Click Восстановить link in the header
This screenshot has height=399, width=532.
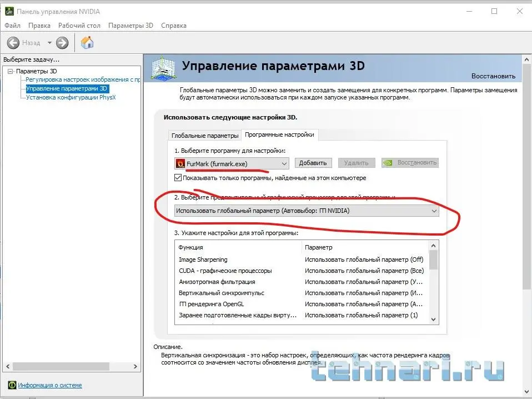(493, 76)
